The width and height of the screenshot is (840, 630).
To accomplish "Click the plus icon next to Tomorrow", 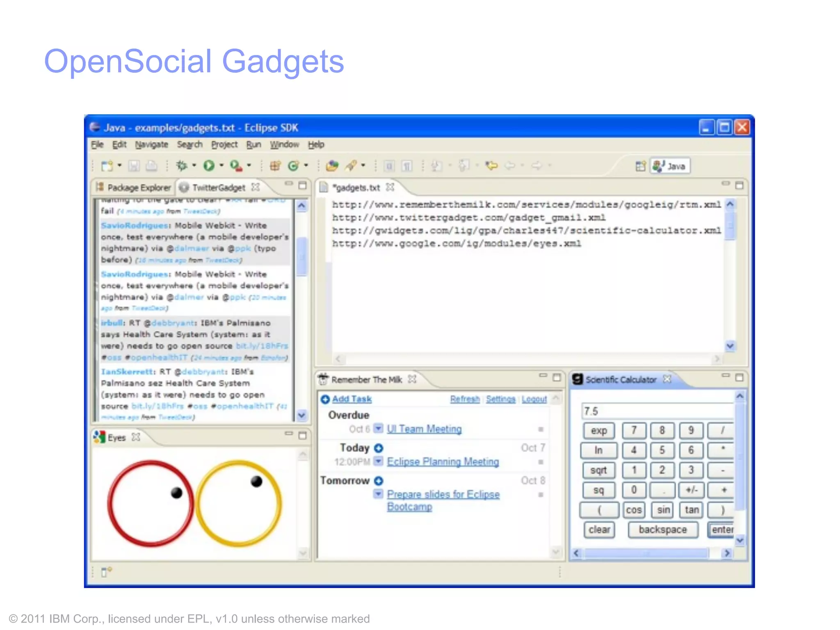I will point(379,481).
